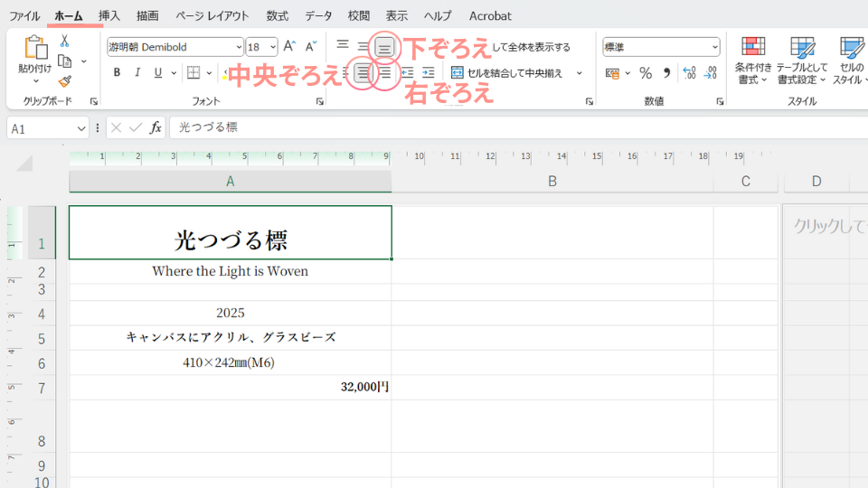This screenshot has height=488, width=868.
Task: Open Cell Styles (セルのスタイル)
Action: (850, 61)
